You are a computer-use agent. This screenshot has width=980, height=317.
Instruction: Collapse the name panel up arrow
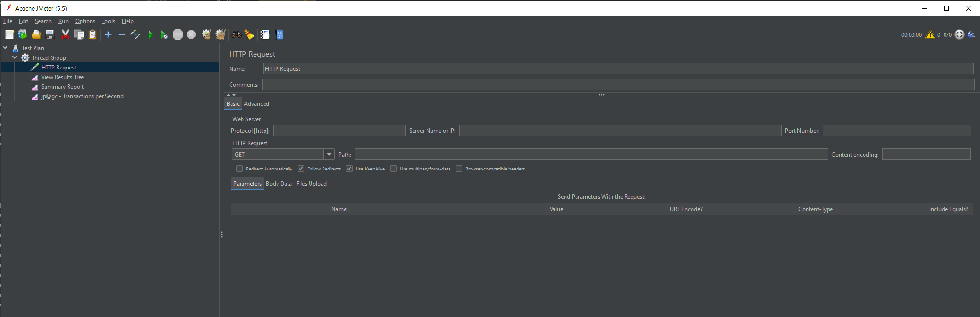point(229,95)
